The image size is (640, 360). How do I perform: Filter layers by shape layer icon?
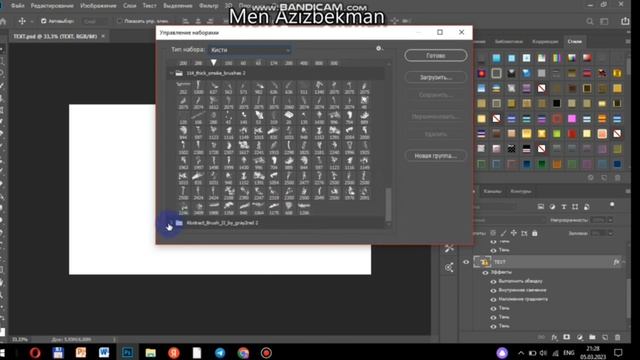(575, 207)
